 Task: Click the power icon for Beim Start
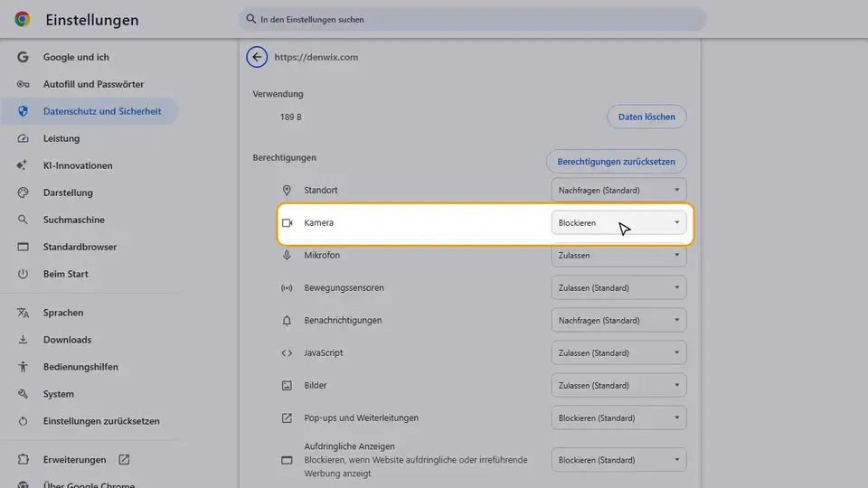(x=23, y=274)
